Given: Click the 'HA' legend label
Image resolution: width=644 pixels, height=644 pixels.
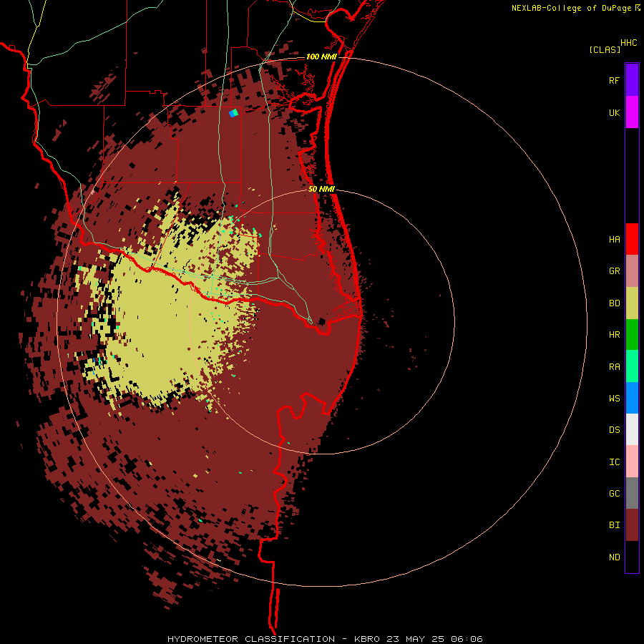Looking at the screenshot, I should coord(614,239).
